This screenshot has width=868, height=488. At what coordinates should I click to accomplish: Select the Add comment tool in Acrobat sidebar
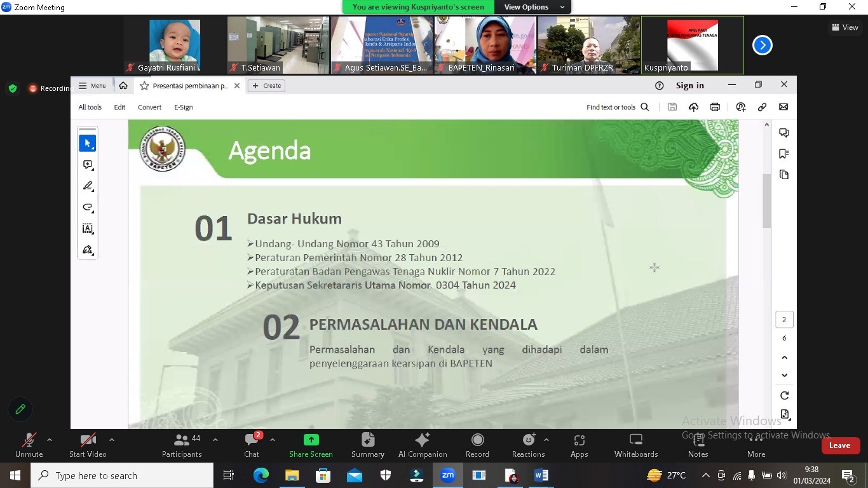pyautogui.click(x=88, y=165)
